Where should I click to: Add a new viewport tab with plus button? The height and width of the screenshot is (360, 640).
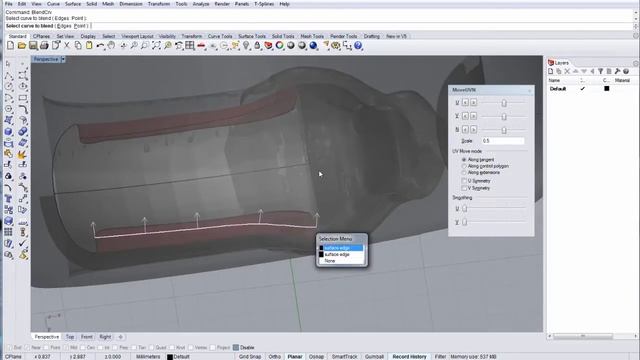[120, 337]
